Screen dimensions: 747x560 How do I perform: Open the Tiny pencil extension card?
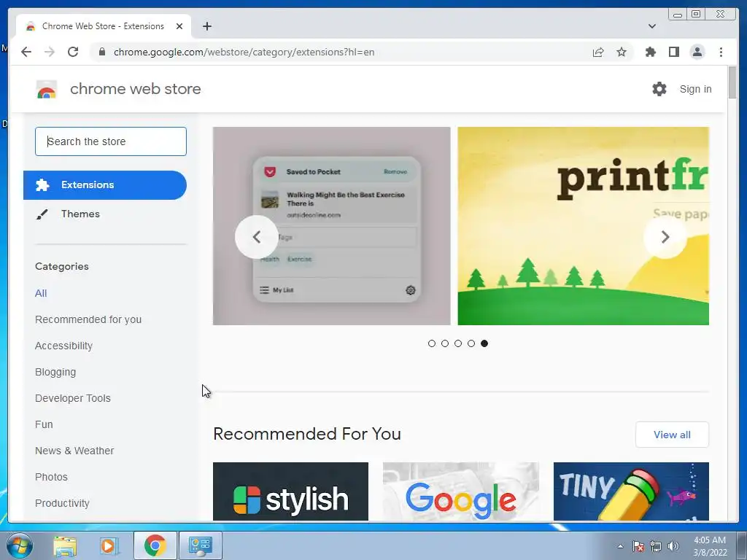coord(631,491)
